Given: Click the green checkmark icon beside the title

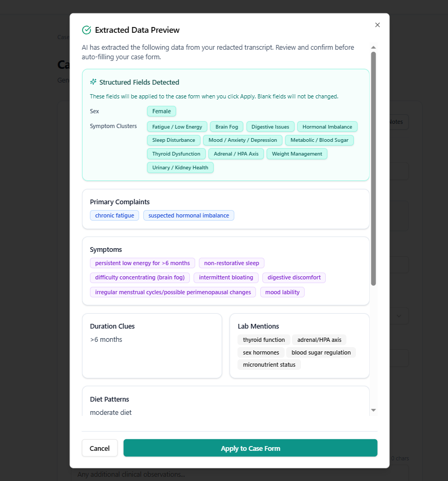Looking at the screenshot, I should [x=86, y=30].
